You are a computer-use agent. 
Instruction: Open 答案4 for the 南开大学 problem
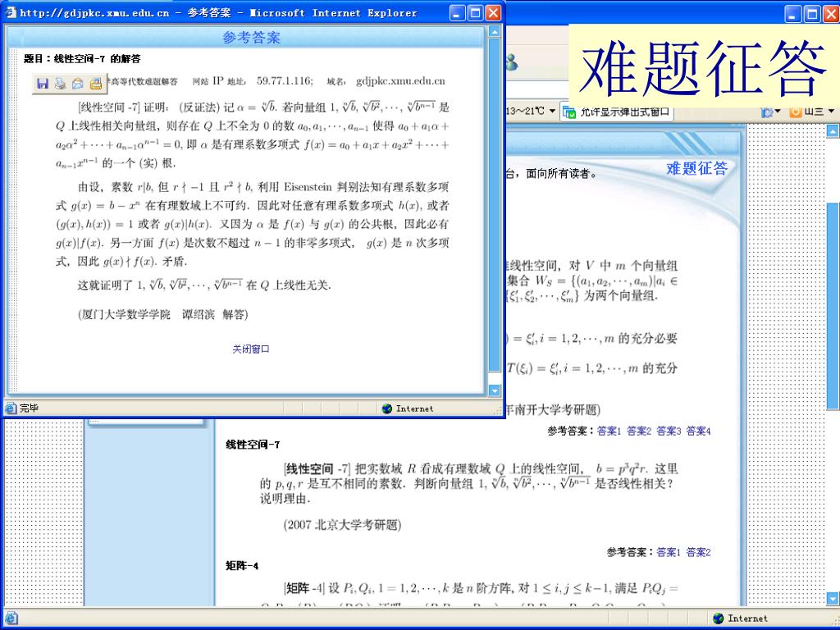pyautogui.click(x=699, y=431)
